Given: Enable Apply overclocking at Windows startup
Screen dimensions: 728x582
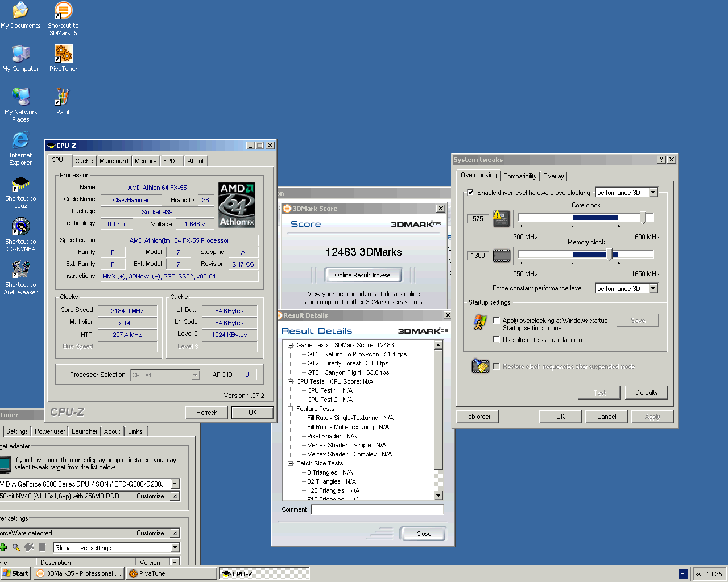Looking at the screenshot, I should pyautogui.click(x=496, y=321).
